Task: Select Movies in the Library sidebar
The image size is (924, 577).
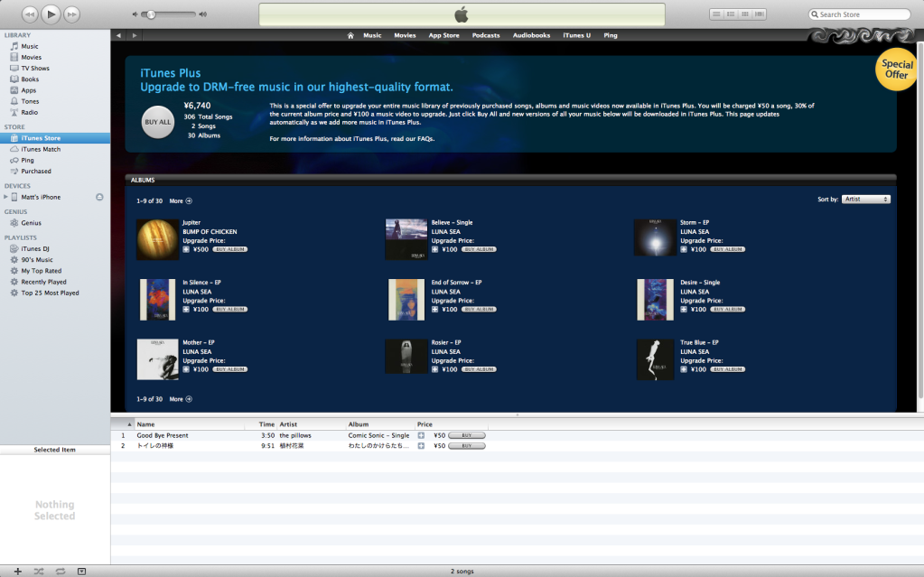Action: coord(32,57)
